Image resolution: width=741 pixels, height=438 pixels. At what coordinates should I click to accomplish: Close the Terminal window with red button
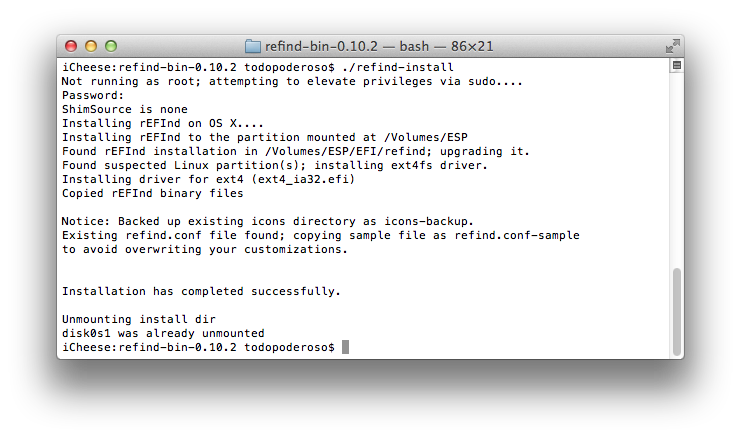coord(71,46)
